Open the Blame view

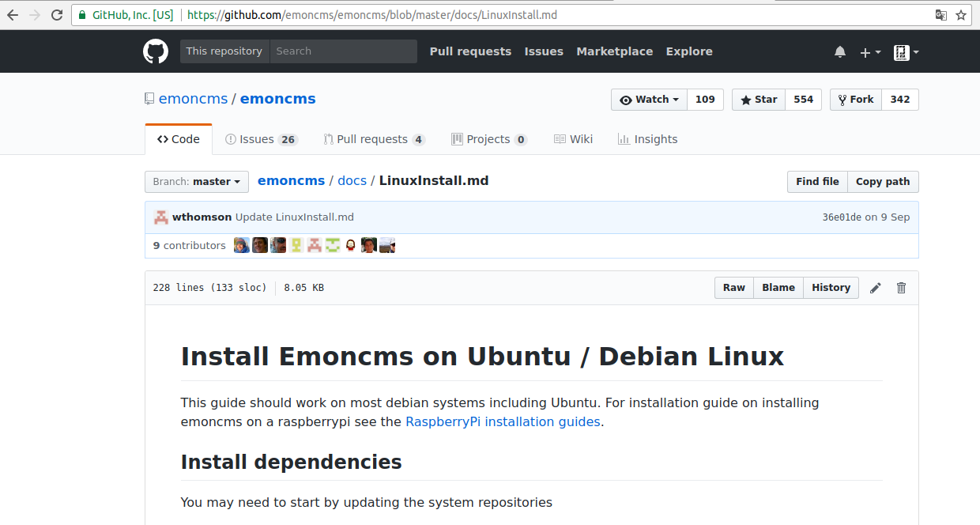(x=778, y=288)
